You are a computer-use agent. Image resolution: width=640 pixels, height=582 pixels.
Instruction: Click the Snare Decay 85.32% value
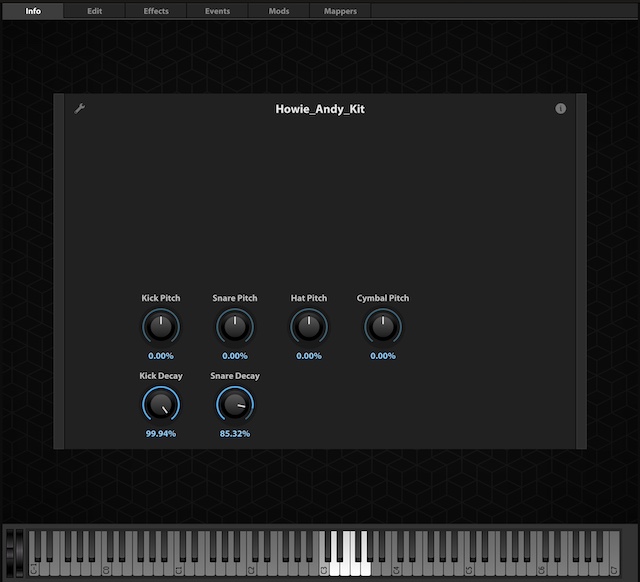[235, 433]
